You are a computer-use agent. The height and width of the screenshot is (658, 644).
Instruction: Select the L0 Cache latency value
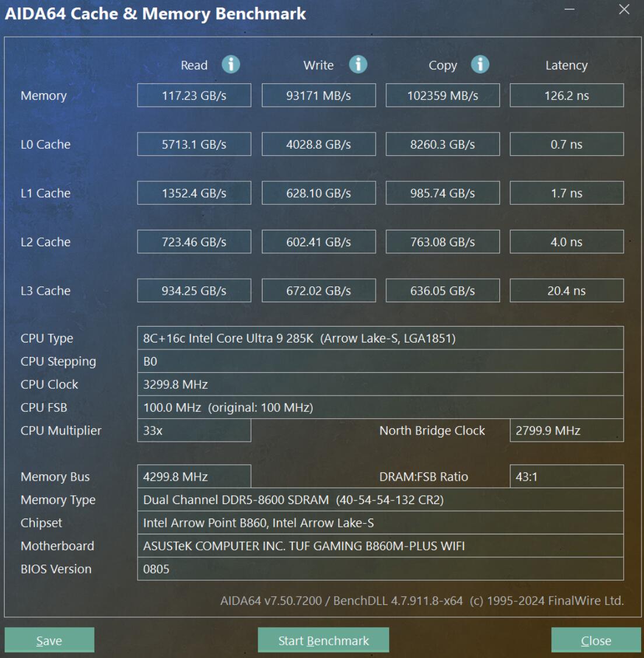(x=566, y=144)
